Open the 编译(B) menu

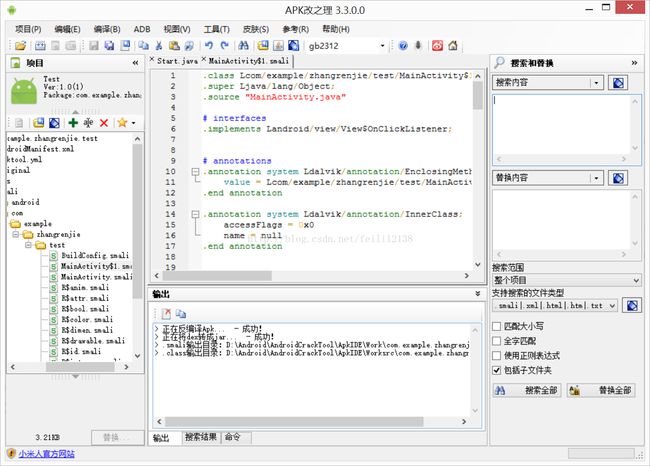point(107,29)
